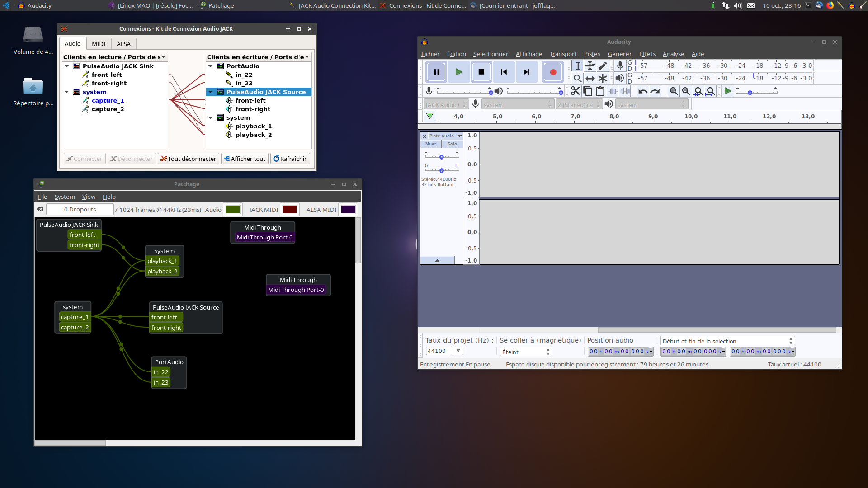
Task: Click the Rafraîchir button
Action: point(290,159)
